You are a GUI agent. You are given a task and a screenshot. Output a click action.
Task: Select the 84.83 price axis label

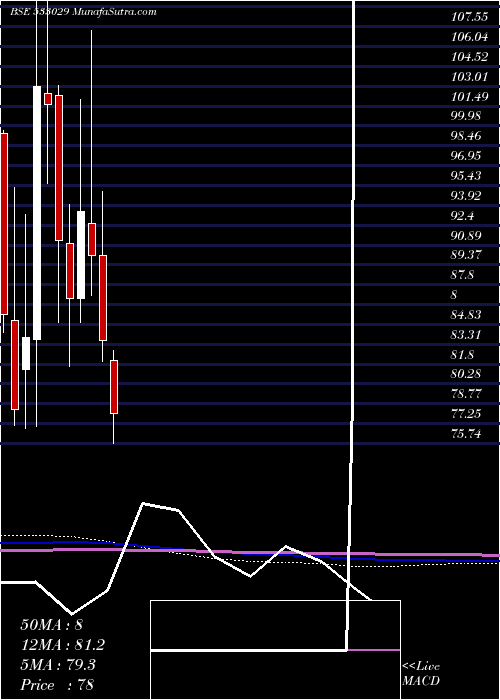pos(466,315)
